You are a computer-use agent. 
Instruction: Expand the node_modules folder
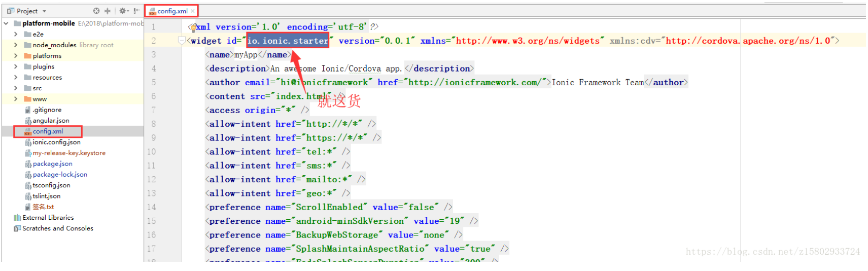[x=16, y=45]
